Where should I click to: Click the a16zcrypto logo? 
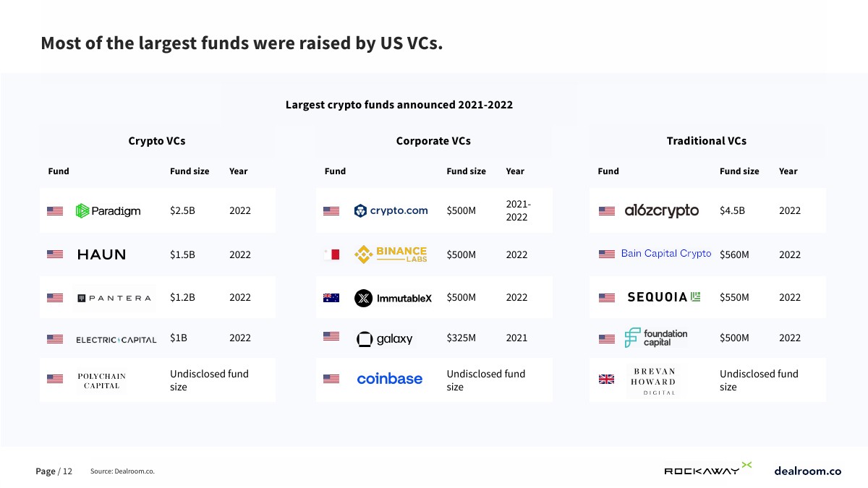coord(662,211)
